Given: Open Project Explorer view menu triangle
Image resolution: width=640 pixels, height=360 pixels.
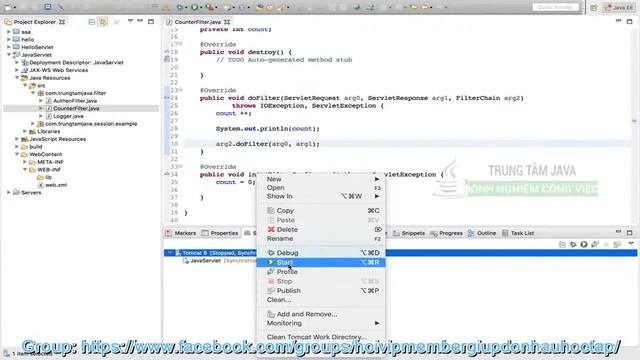Looking at the screenshot, I should click(130, 21).
